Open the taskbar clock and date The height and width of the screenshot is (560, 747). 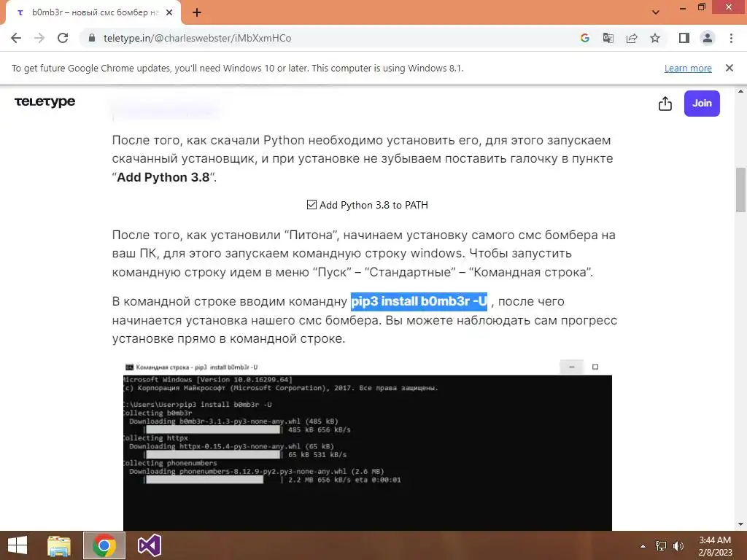[x=715, y=546]
